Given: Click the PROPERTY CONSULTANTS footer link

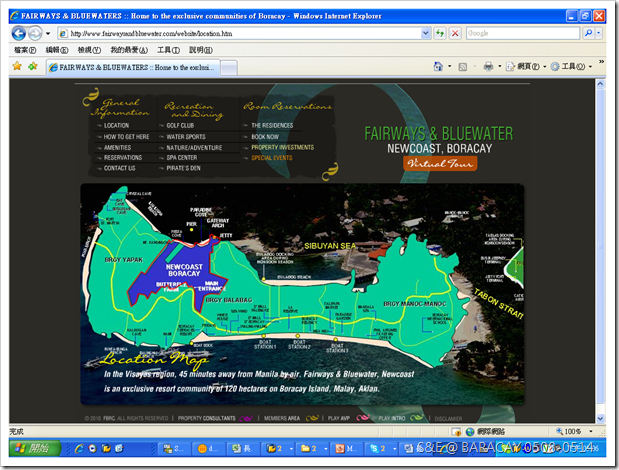Looking at the screenshot, I should point(206,418).
